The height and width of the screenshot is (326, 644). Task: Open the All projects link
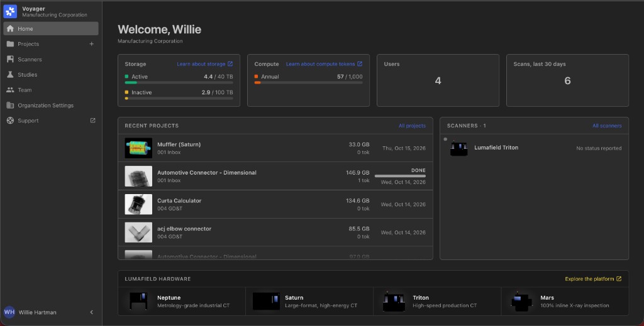click(412, 126)
